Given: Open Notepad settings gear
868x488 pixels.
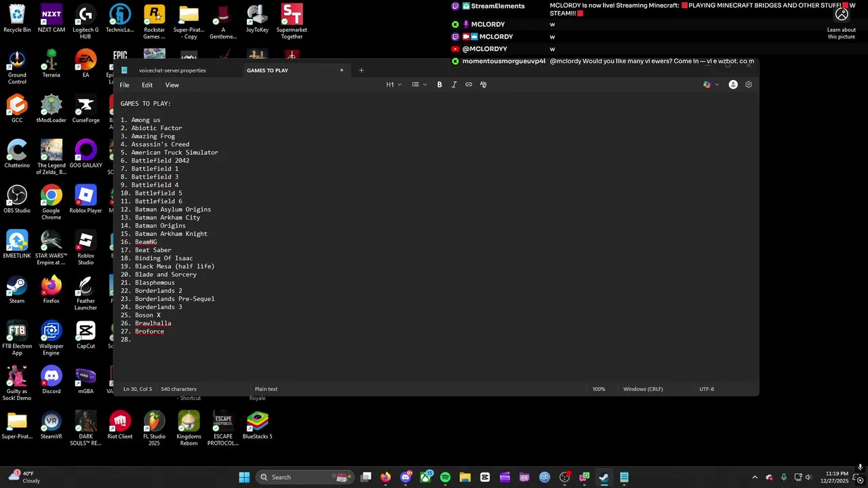Looking at the screenshot, I should pyautogui.click(x=749, y=85).
